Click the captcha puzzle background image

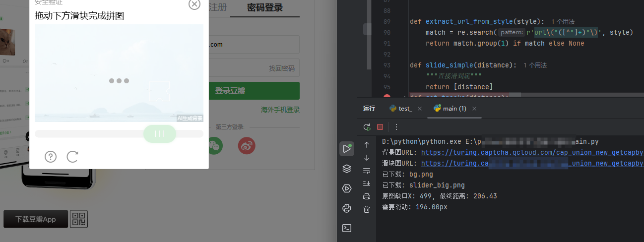tap(119, 73)
